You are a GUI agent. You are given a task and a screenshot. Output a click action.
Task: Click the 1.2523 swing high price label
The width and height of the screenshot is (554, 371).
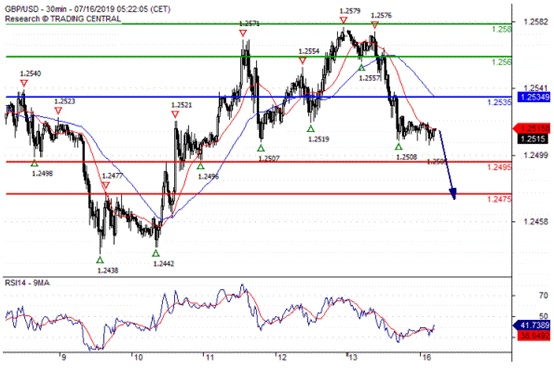tap(65, 101)
